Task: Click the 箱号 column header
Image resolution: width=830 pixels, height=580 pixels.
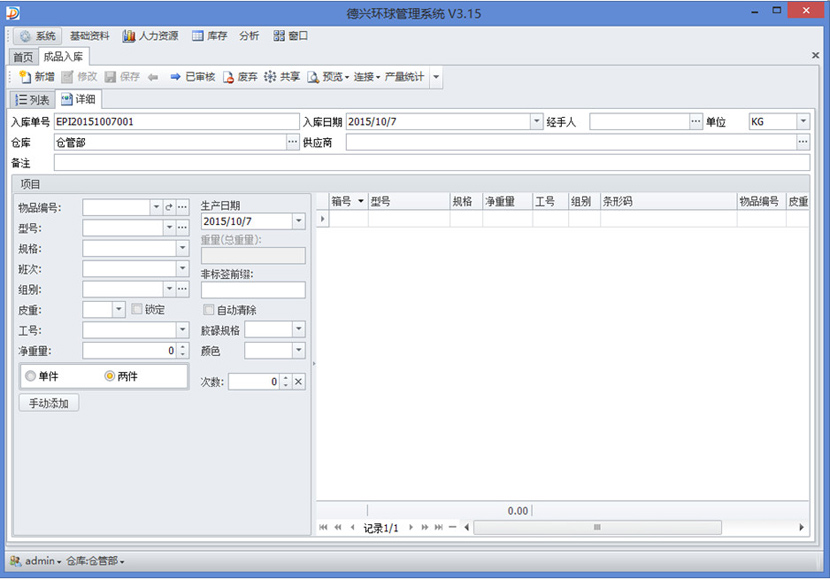Action: (x=348, y=201)
